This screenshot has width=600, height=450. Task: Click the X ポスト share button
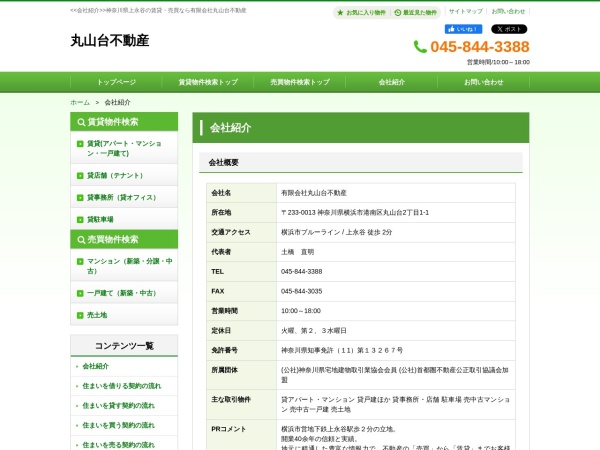coord(509,29)
